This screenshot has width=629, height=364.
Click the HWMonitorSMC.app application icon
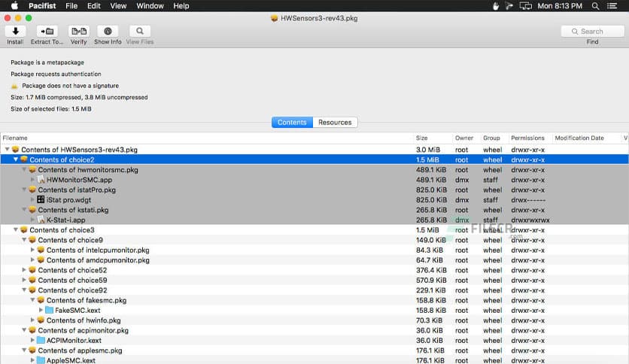[x=41, y=180]
